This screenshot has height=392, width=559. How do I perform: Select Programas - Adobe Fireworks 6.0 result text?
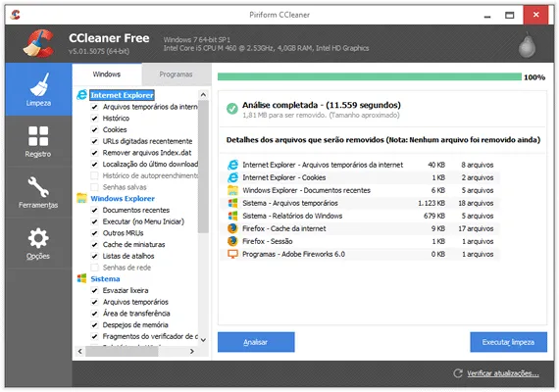(294, 254)
